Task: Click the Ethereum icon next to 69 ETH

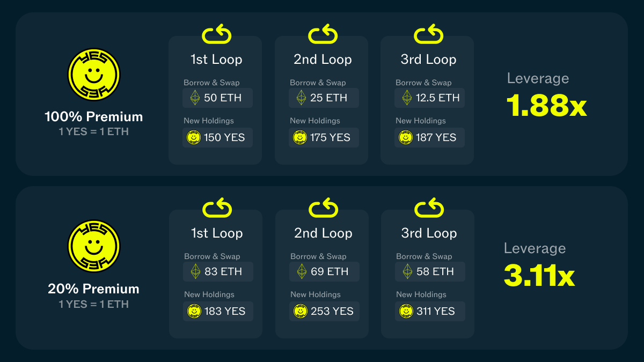Action: pyautogui.click(x=302, y=272)
